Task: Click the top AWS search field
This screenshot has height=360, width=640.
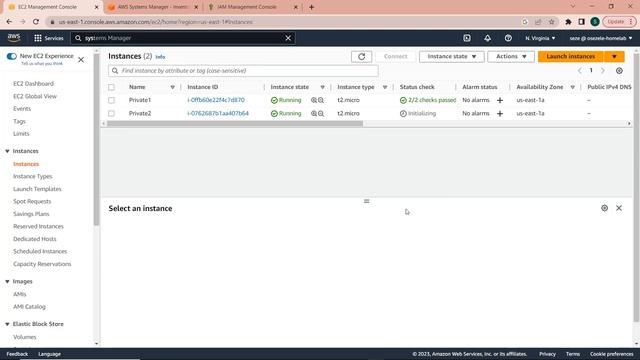Action: tap(183, 38)
